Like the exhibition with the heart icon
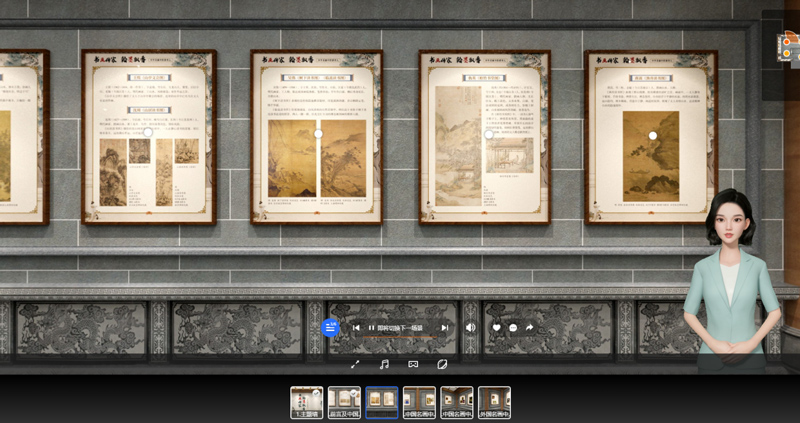The image size is (800, 423). pyautogui.click(x=496, y=328)
